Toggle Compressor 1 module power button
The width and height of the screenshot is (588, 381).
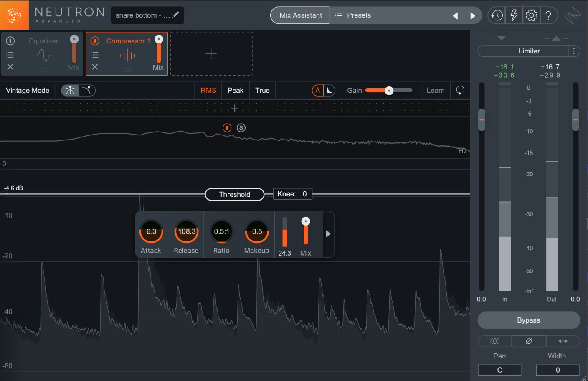click(95, 41)
